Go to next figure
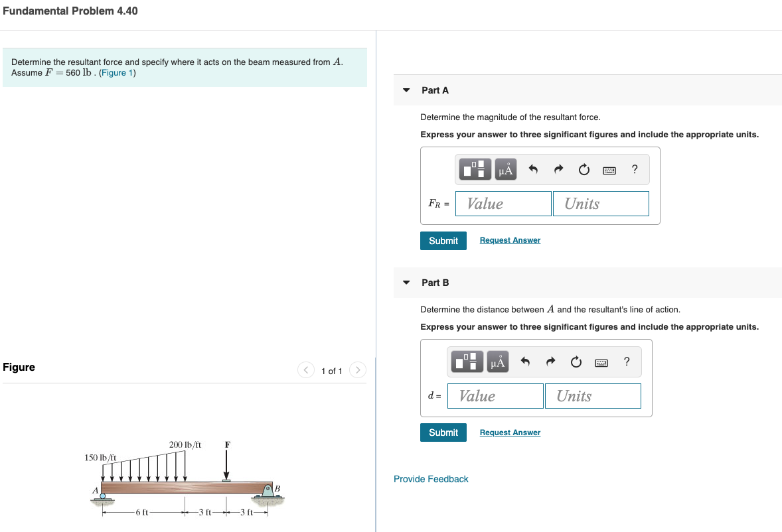 click(x=358, y=369)
